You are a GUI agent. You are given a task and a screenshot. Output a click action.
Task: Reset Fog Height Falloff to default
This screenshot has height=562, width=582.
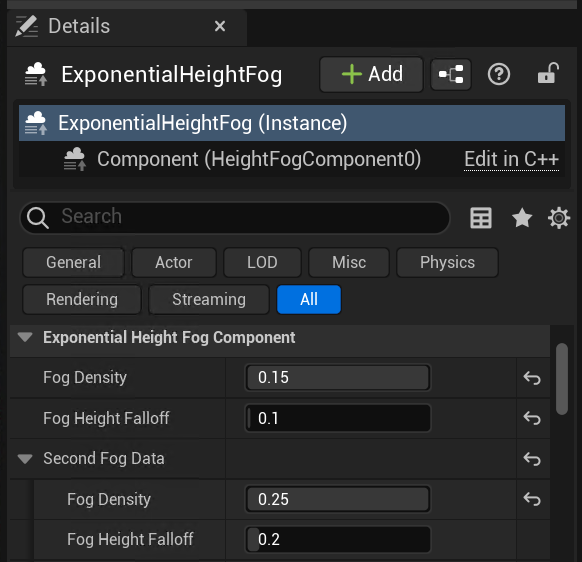[x=532, y=418]
